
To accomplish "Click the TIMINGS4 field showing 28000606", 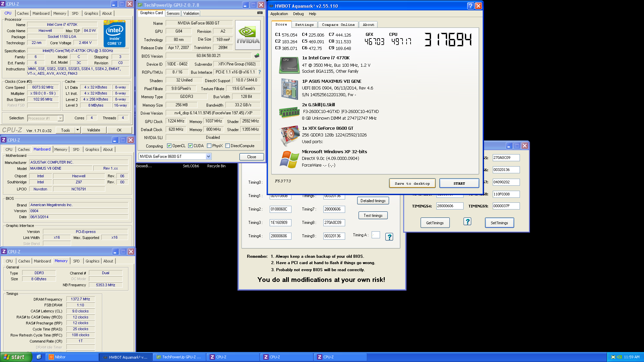I will click(x=449, y=206).
